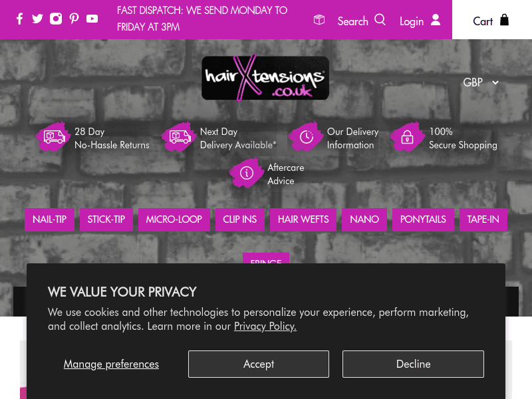Screen dimensions: 532x399
Task: Open the Cart bag icon
Action: pyautogui.click(x=505, y=20)
